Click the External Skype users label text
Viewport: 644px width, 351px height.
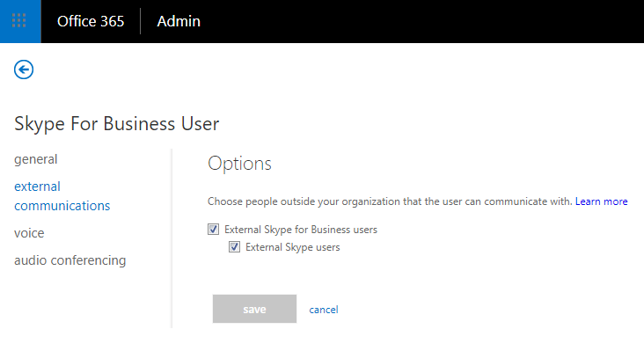(x=293, y=247)
